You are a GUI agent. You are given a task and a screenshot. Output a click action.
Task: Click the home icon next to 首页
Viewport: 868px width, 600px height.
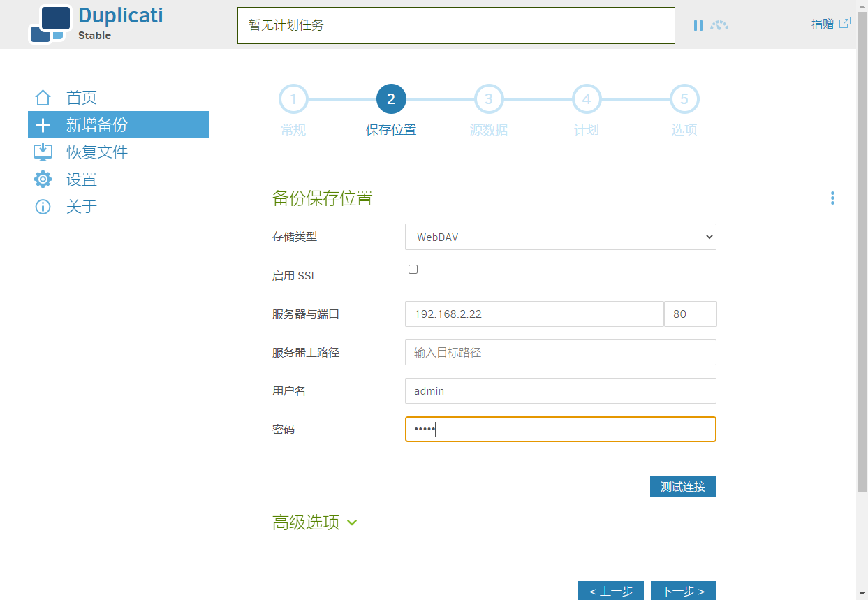(43, 98)
